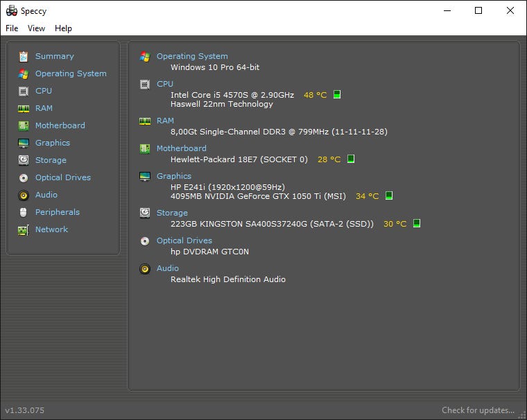527x420 pixels.
Task: Click the Speccy title bar icon
Action: click(x=12, y=10)
